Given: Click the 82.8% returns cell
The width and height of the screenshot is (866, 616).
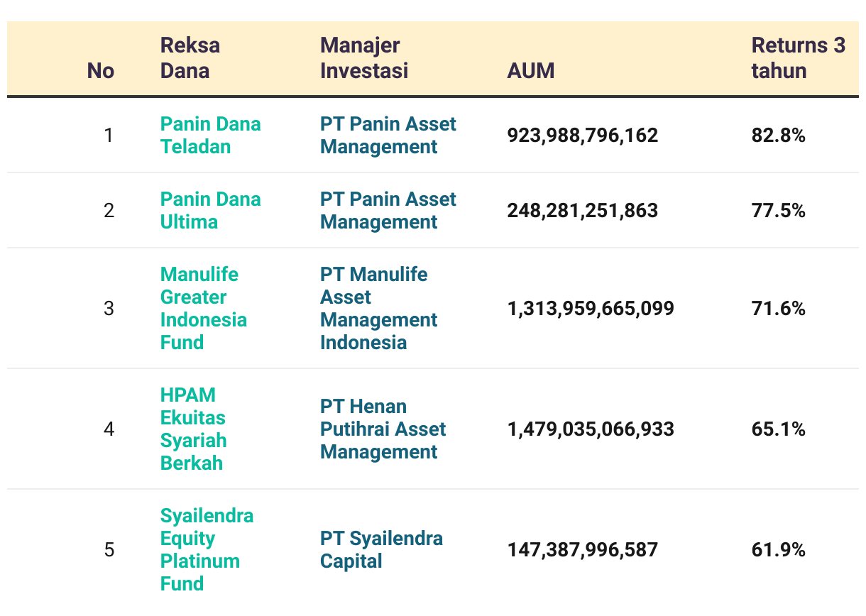Looking at the screenshot, I should click(778, 135).
